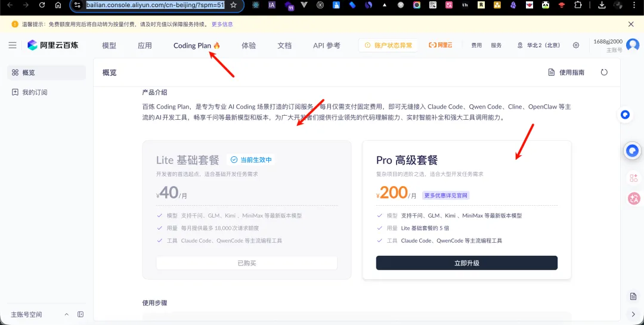Open the 使用指南 guide link
Viewport: 644px width, 325px height.
pos(566,72)
